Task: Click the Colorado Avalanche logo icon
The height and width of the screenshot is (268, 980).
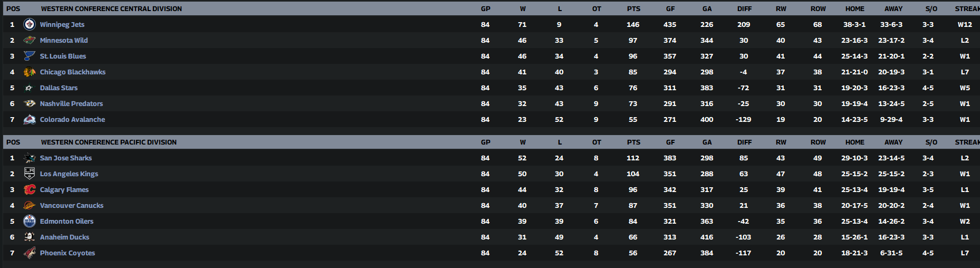Action: pyautogui.click(x=30, y=119)
